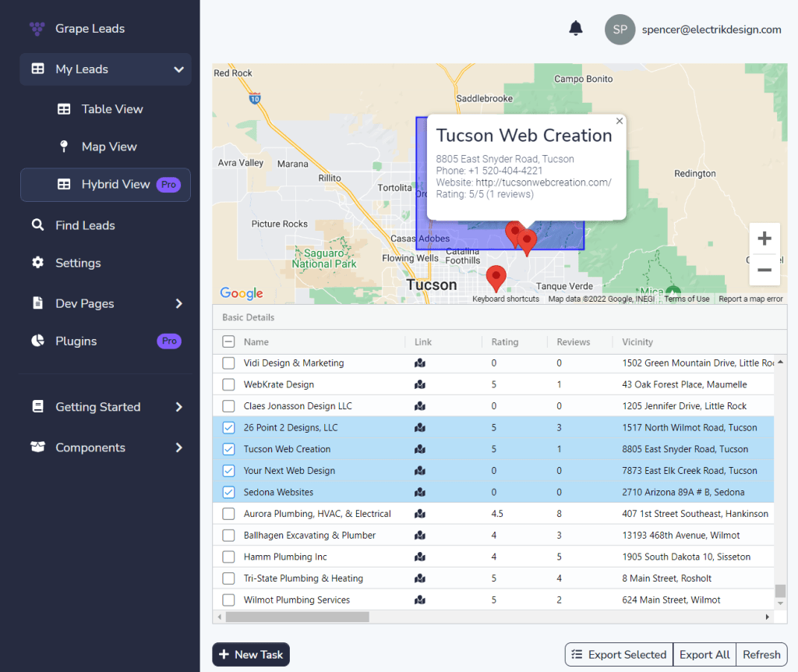Open map link icon for Claes Jonasson Design LLC

420,405
